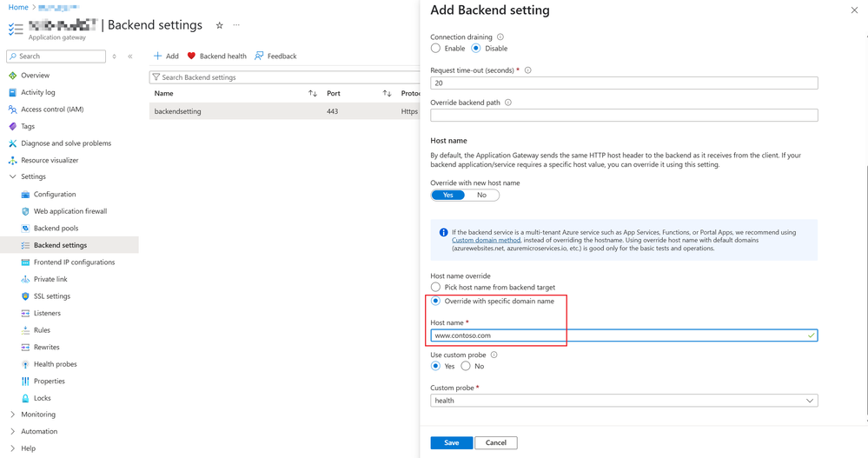
Task: Click the Health probes icon in sidebar
Action: coord(25,364)
